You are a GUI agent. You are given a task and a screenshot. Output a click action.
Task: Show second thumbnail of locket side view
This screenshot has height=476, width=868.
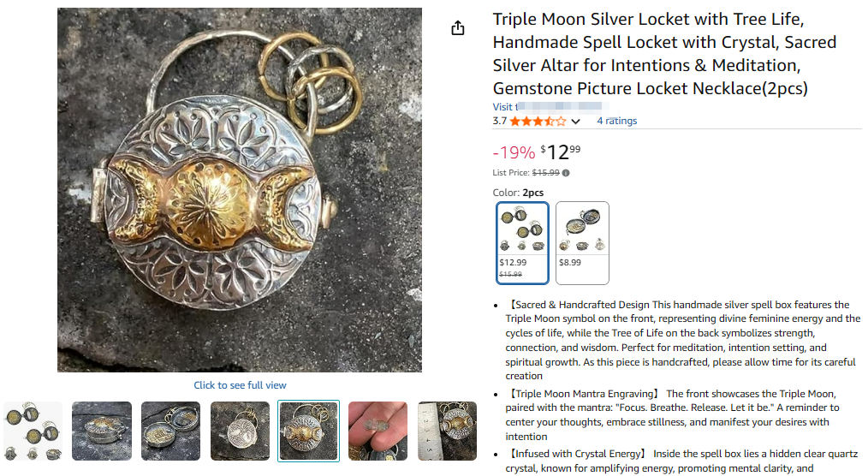[102, 431]
